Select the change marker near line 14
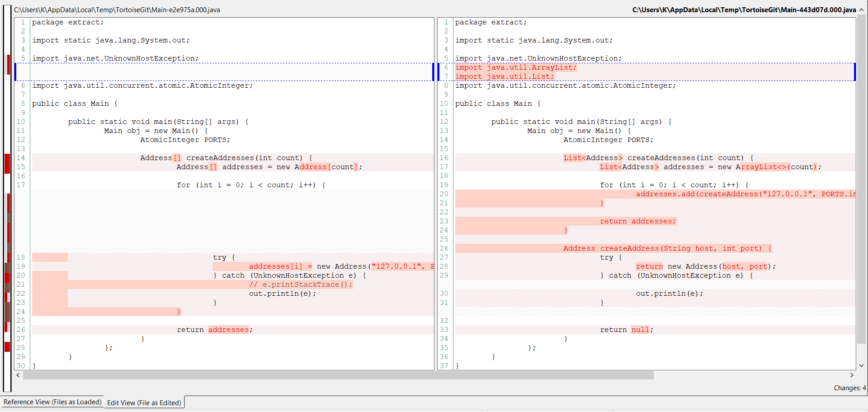868x412 pixels. point(7,164)
